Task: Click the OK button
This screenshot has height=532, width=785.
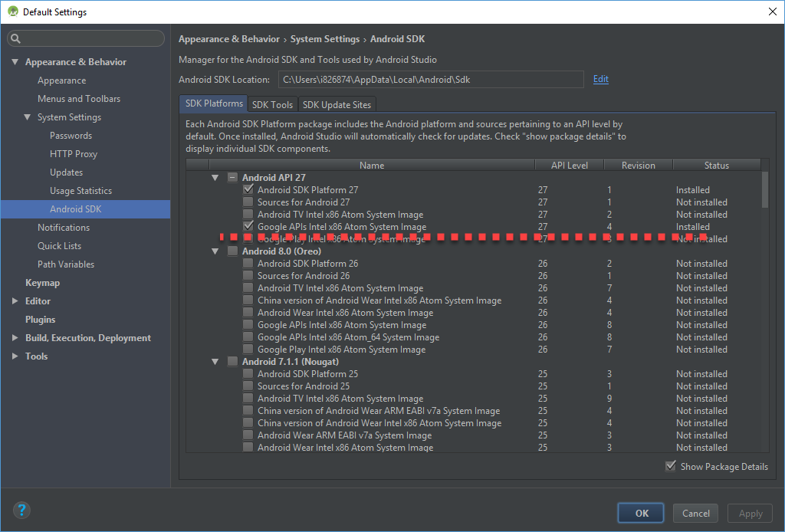Action: click(641, 513)
